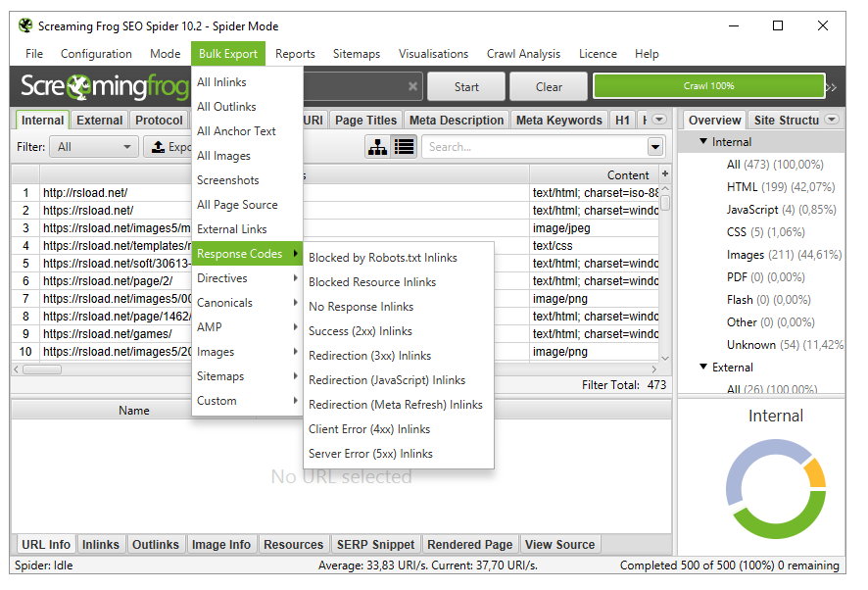Click the Crawl 100% progress bar
Viewport: 868px width, 590px height.
708,86
